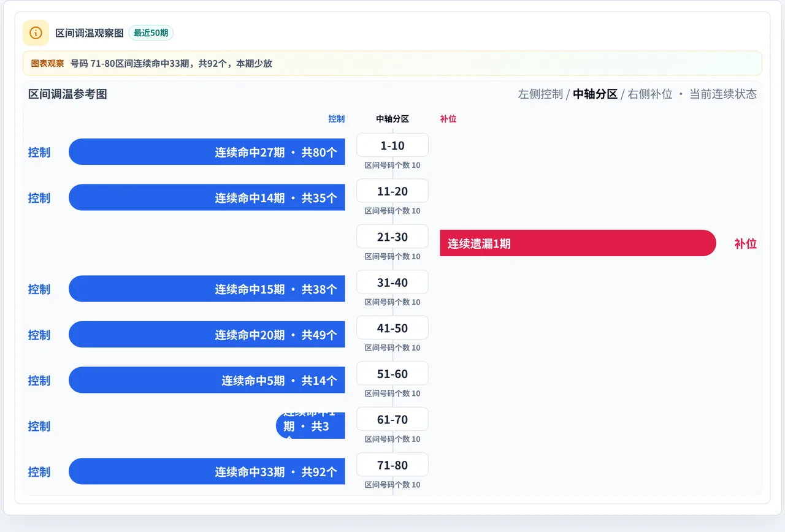Click the blue bar 连续命中5期 · 共14个
Screen dimensions: 785x532
point(207,380)
